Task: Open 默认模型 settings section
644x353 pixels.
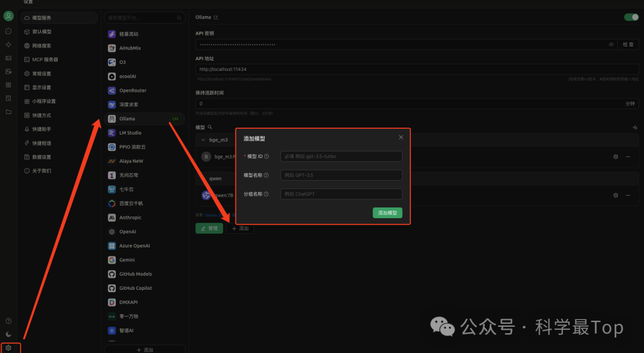Action: (58, 32)
